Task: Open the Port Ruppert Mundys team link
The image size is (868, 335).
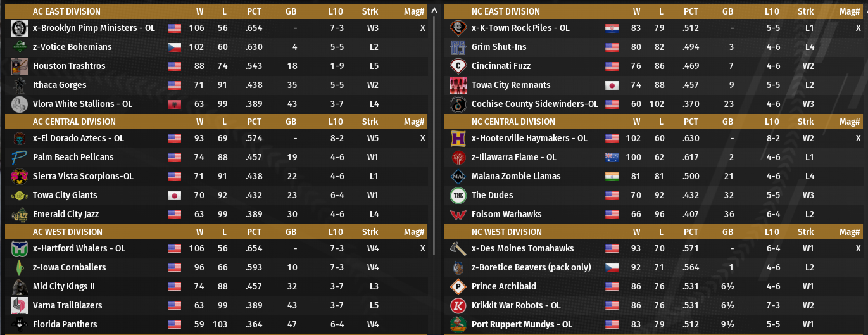Action: [522, 325]
